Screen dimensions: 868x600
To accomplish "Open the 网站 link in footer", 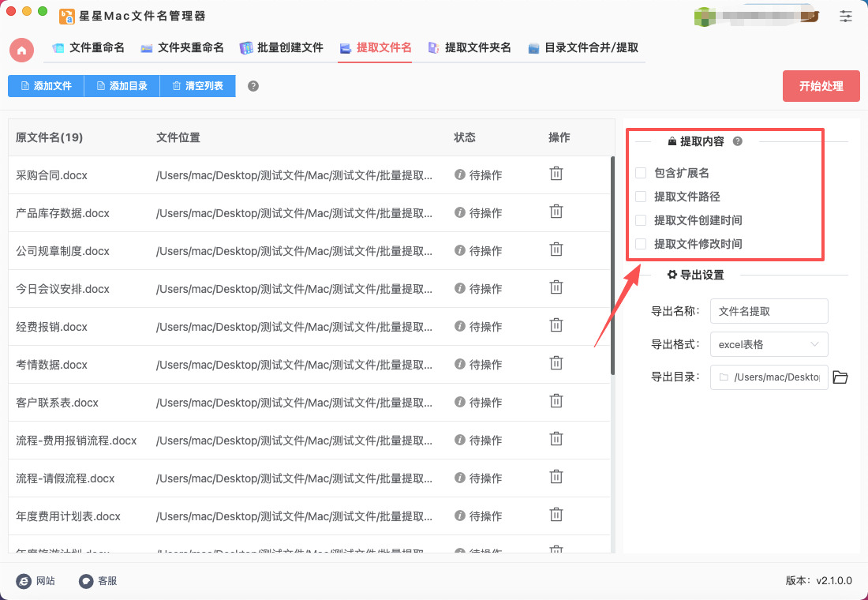I will [36, 580].
